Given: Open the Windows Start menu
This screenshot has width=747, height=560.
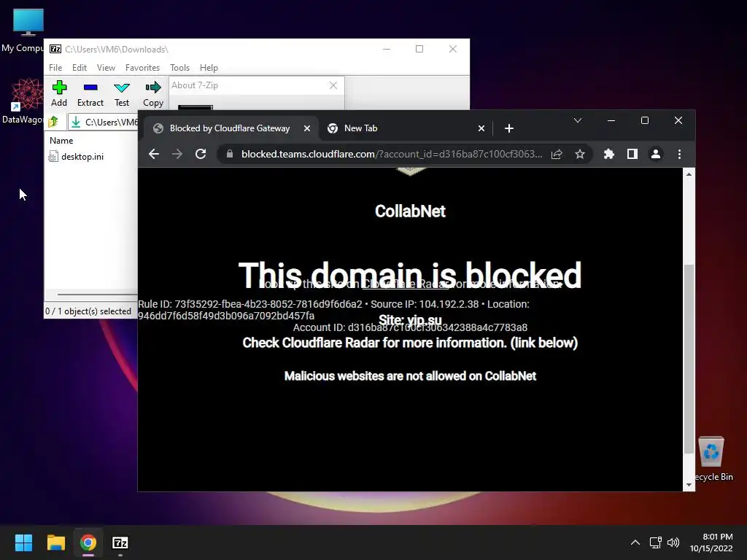Looking at the screenshot, I should click(23, 542).
